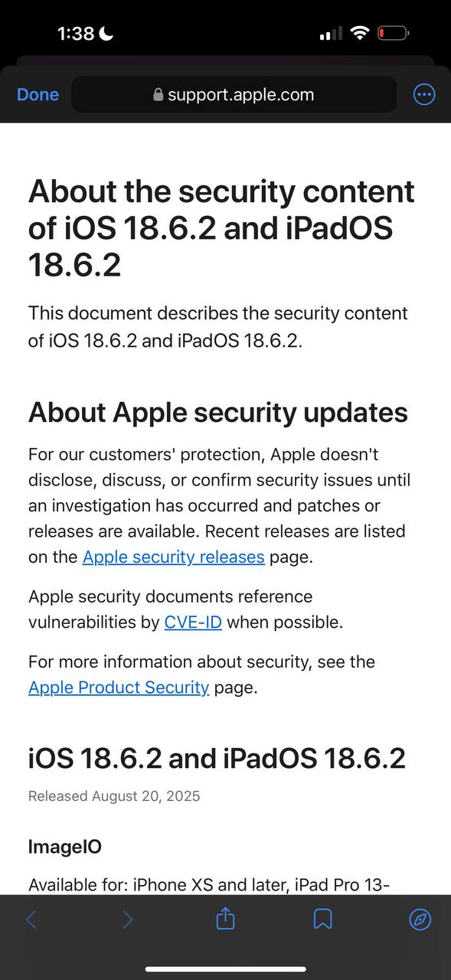Open page in Safari compass icon
451x980 pixels.
tap(420, 920)
